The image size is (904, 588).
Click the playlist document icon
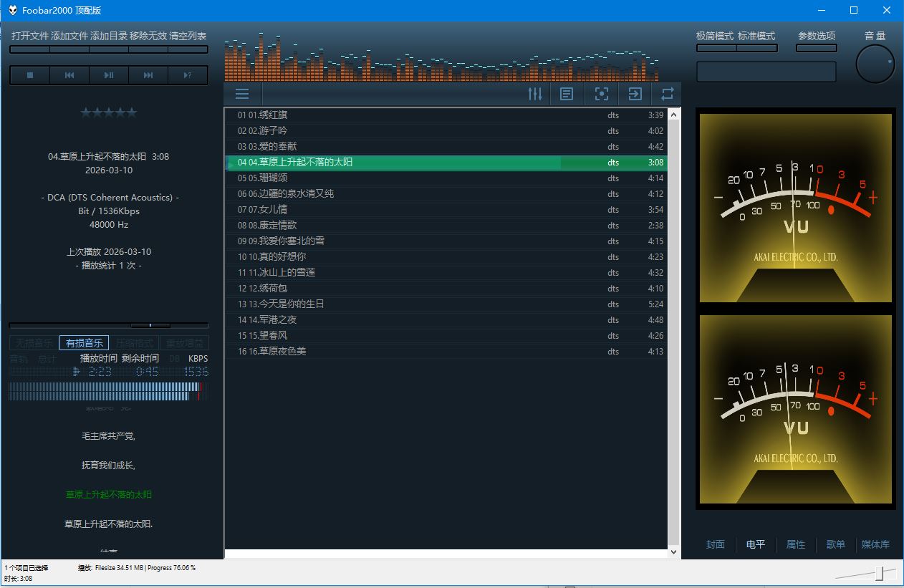point(567,94)
